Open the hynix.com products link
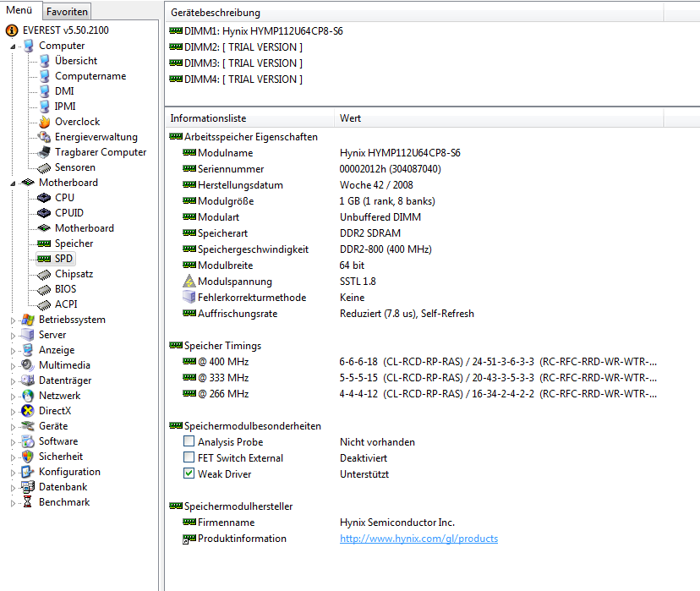Screen dimensions: 700x591 [418, 539]
